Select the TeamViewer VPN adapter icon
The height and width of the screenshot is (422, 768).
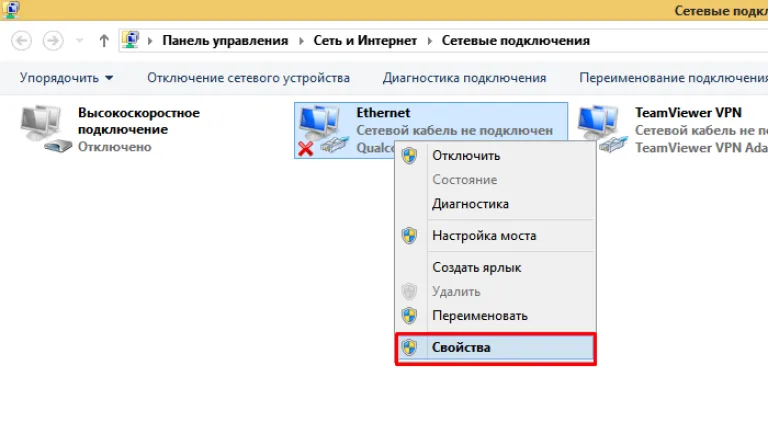coord(601,129)
